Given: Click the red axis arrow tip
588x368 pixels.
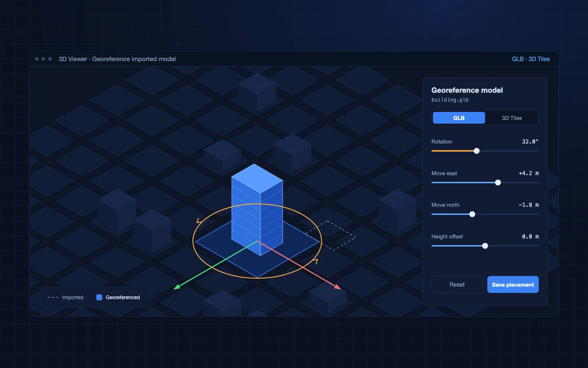Looking at the screenshot, I should pos(338,287).
